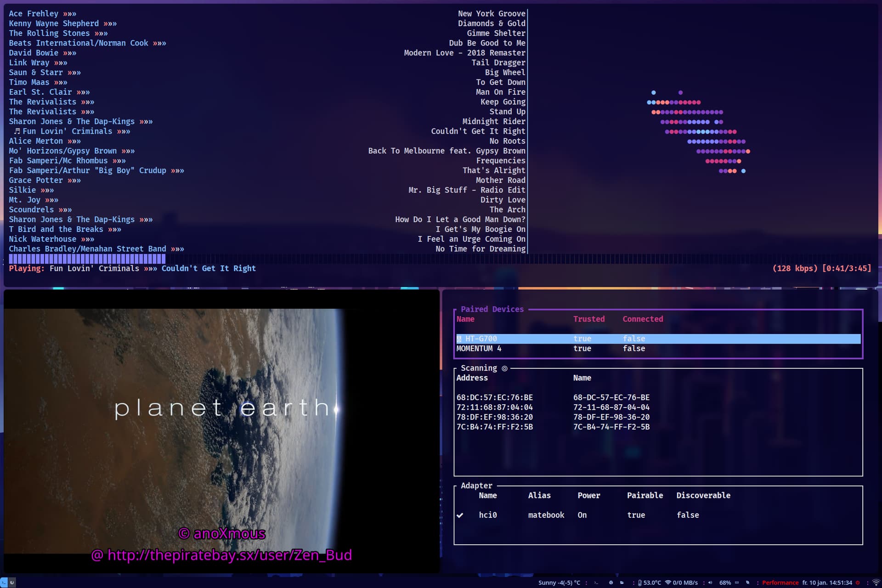This screenshot has width=882, height=588.
Task: Open the Wi-Fi menu at bar's right edge
Action: (x=876, y=582)
